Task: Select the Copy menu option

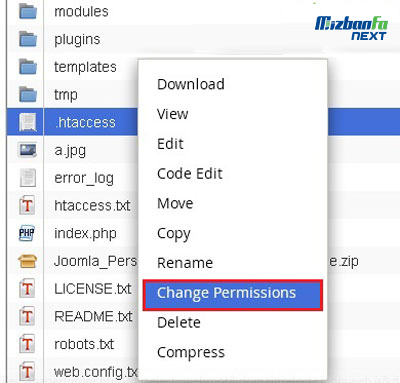Action: 174,234
